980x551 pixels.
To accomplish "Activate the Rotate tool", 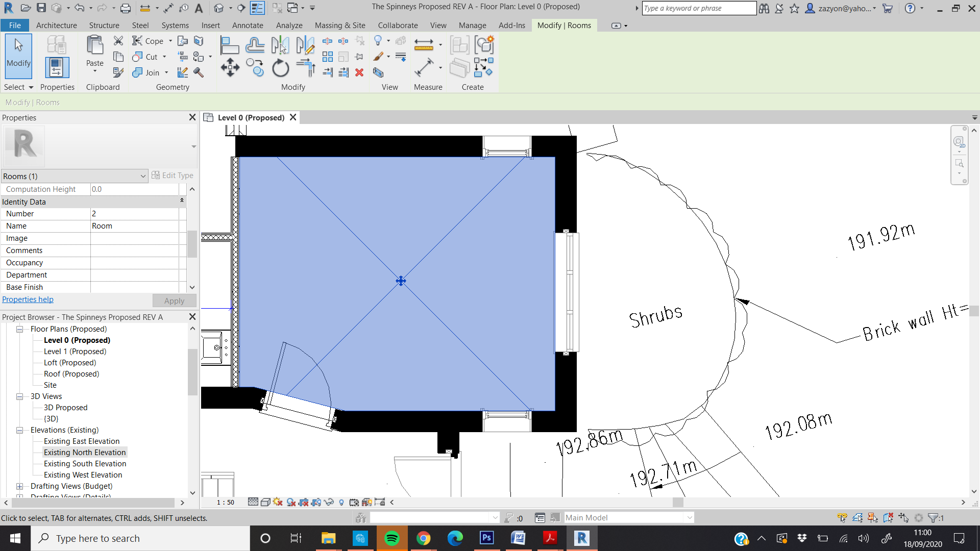I will [x=280, y=67].
